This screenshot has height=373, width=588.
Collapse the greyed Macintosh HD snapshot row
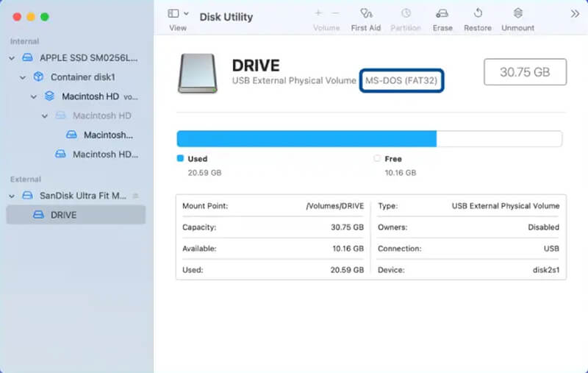[x=45, y=116]
